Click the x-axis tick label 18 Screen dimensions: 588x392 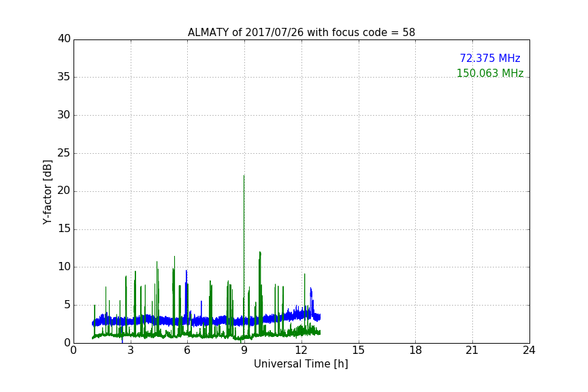coord(416,350)
